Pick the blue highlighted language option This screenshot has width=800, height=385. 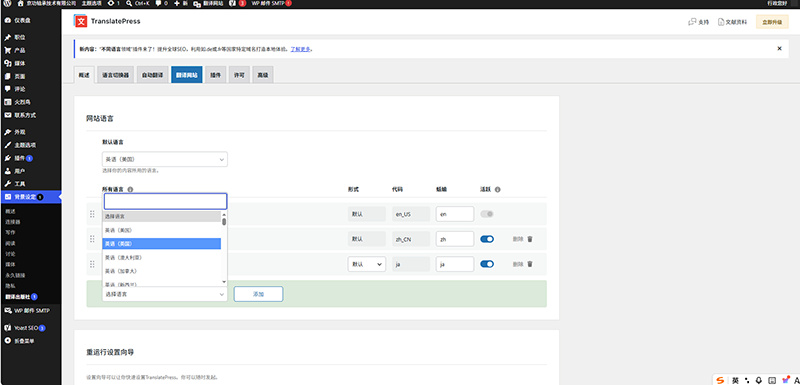click(x=162, y=244)
